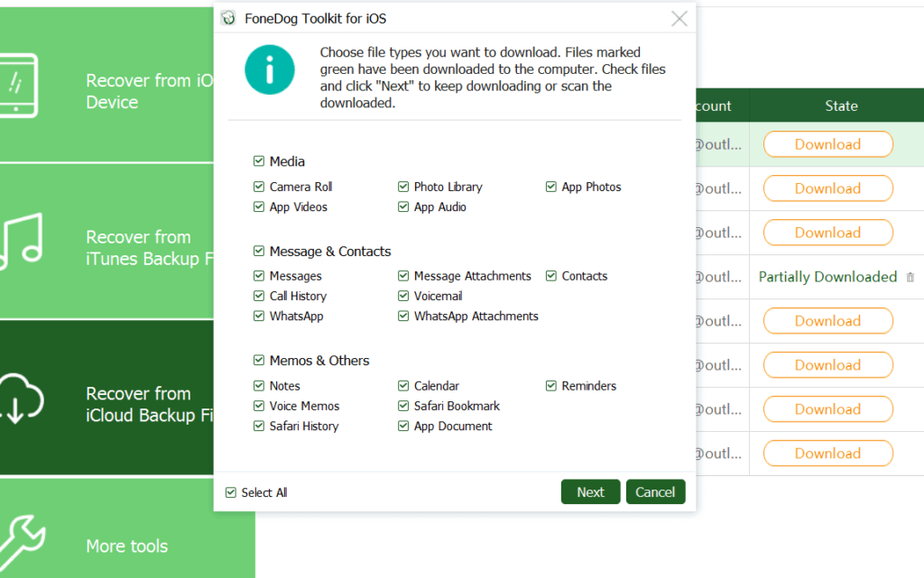Toggle the Media category checkbox
Image resolution: width=924 pixels, height=578 pixels.
coord(259,161)
